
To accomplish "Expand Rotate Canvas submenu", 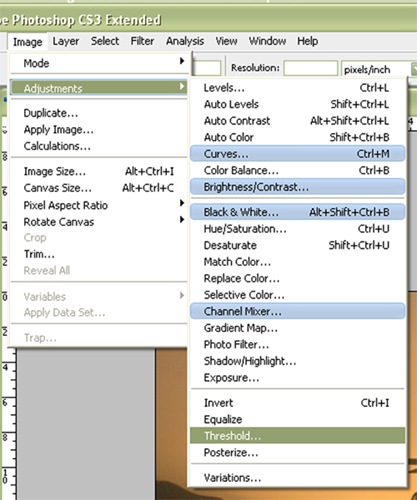I will pos(99,222).
